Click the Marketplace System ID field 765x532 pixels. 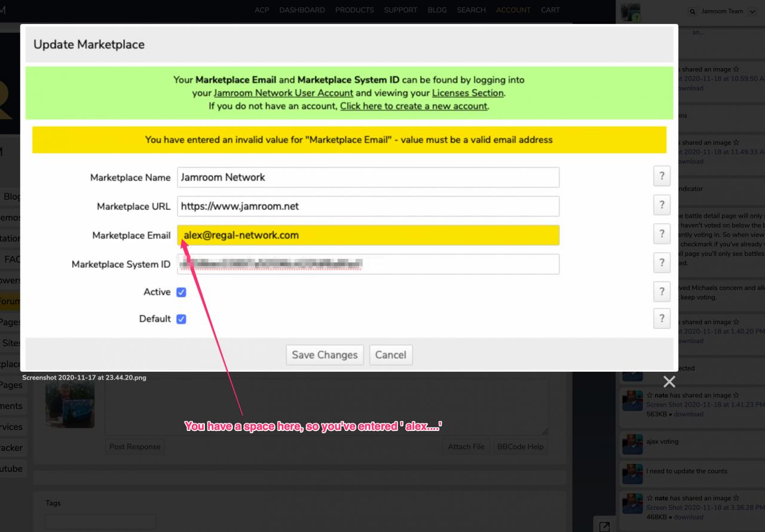[368, 264]
